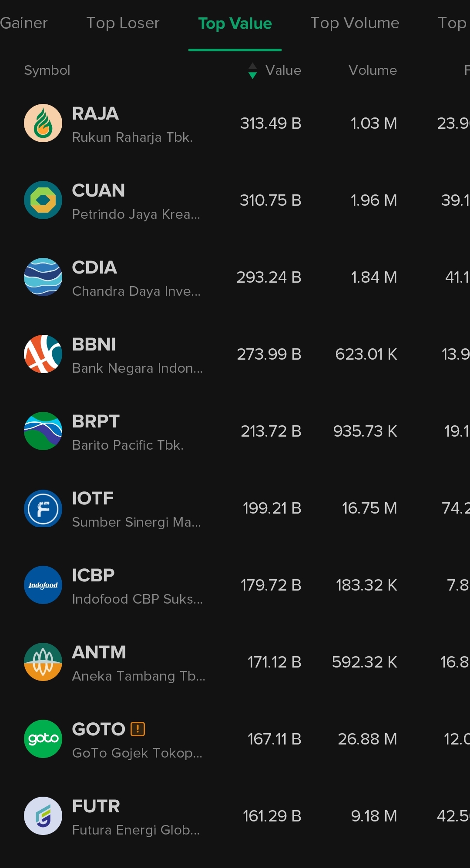This screenshot has width=470, height=868.
Task: Tap the RAJA flame logo icon
Action: pos(43,123)
